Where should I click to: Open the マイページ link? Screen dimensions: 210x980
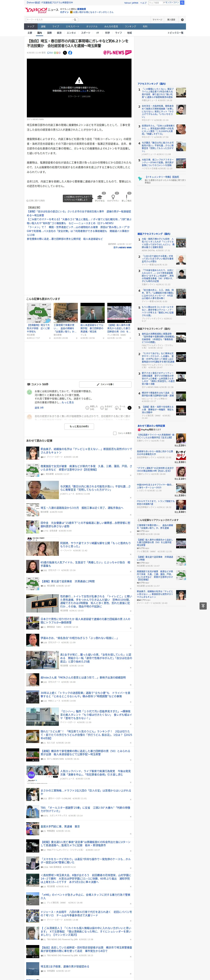[157, 20]
